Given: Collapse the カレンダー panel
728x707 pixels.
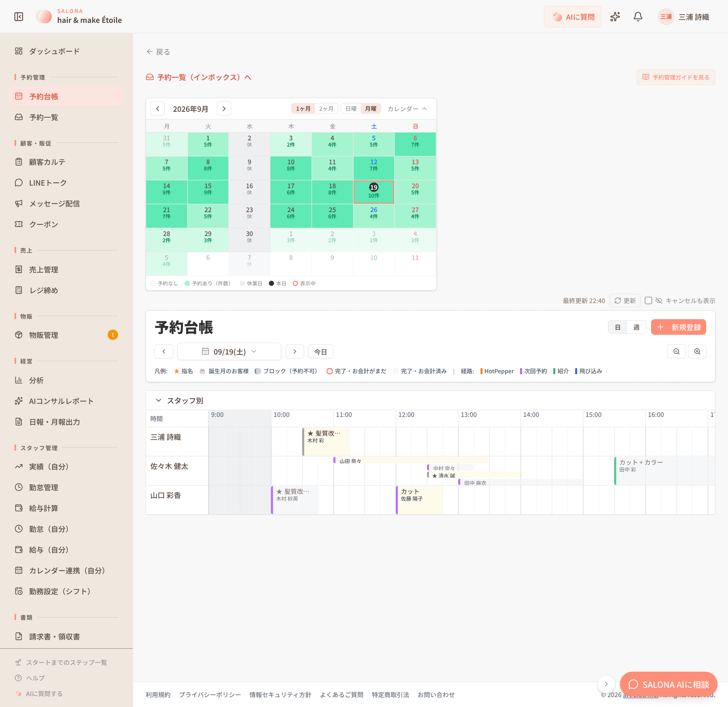Looking at the screenshot, I should click(x=407, y=108).
